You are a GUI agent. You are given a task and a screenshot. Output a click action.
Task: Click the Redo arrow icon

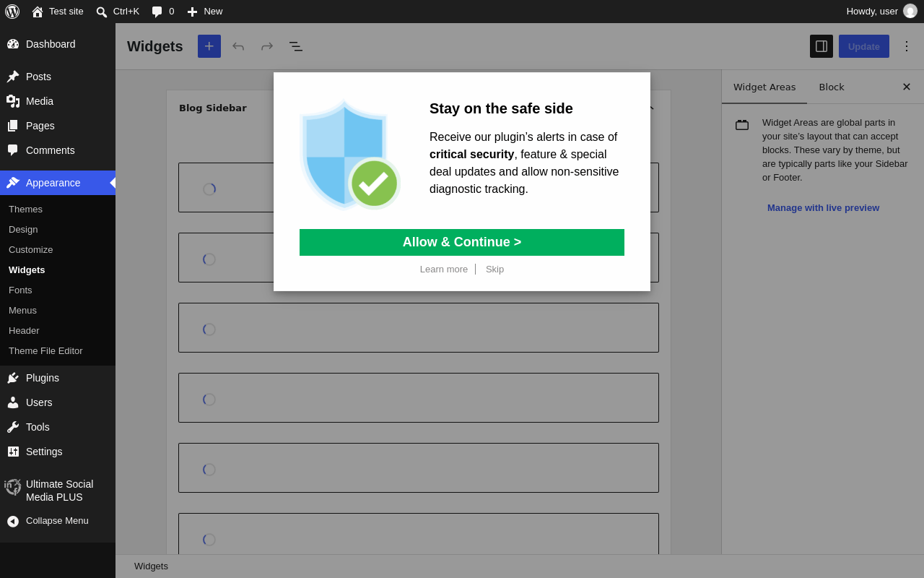click(x=267, y=46)
